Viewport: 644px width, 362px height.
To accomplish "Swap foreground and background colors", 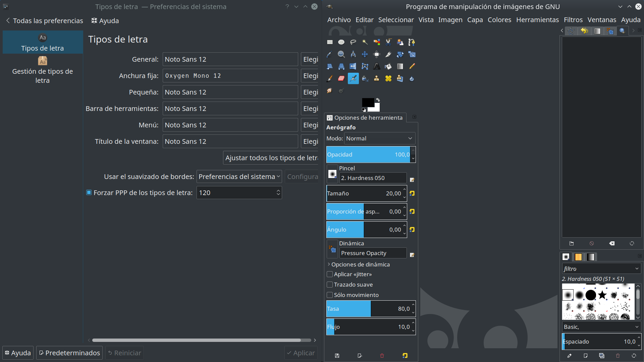I will point(378,100).
